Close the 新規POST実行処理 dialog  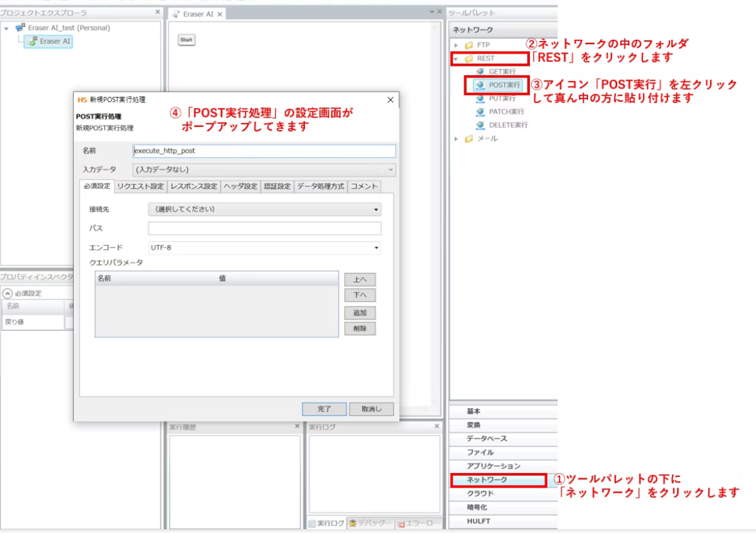[x=390, y=100]
